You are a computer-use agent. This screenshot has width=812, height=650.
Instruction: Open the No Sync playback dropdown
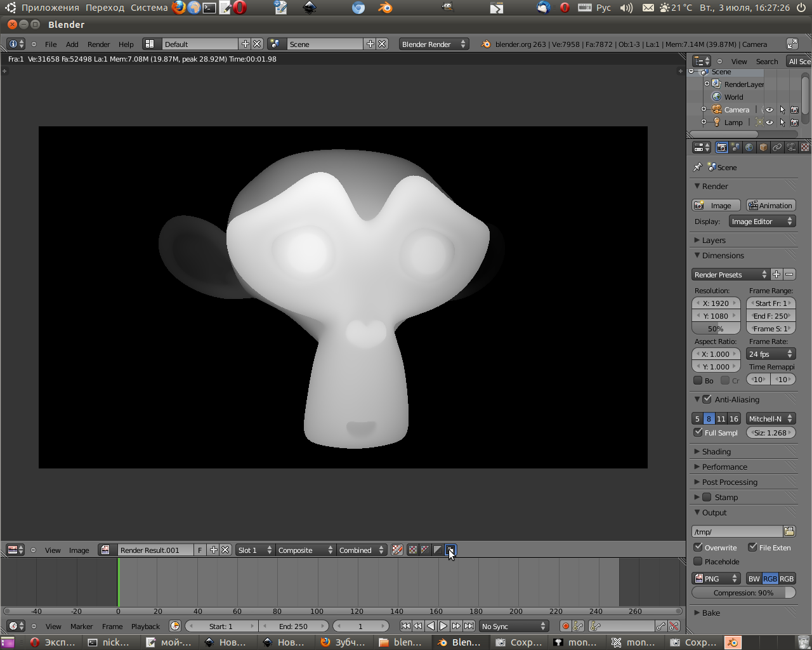click(514, 626)
